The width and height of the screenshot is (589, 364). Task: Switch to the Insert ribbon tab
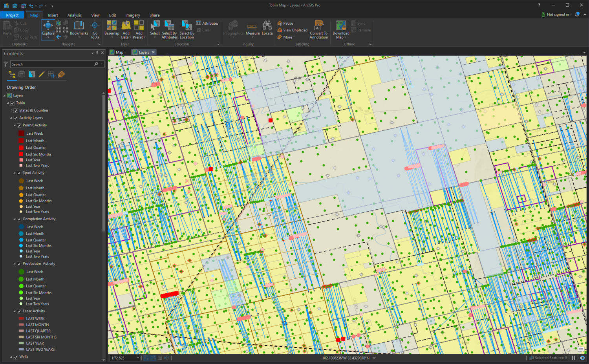click(x=53, y=15)
